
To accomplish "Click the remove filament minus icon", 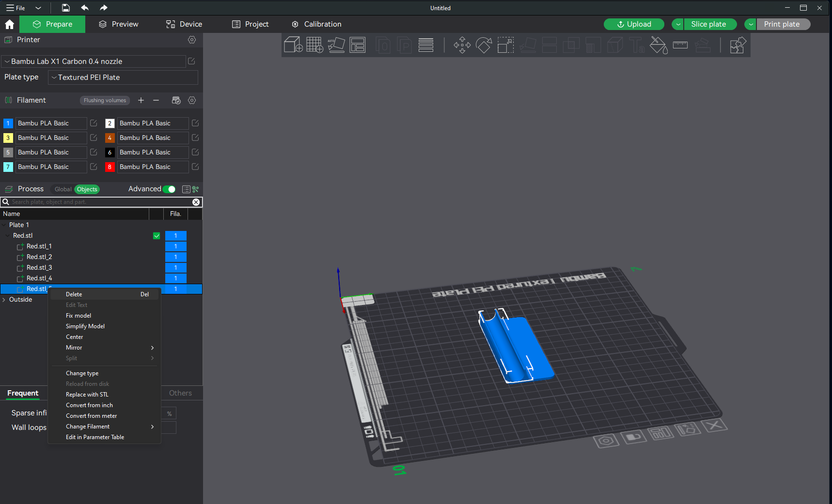I will [x=156, y=100].
